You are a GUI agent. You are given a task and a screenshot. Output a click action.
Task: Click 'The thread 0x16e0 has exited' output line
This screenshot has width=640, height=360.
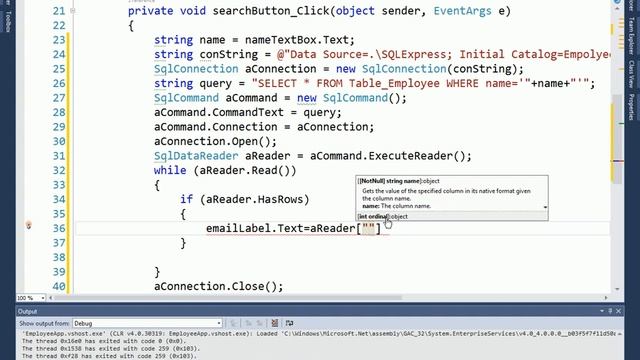tap(104, 341)
